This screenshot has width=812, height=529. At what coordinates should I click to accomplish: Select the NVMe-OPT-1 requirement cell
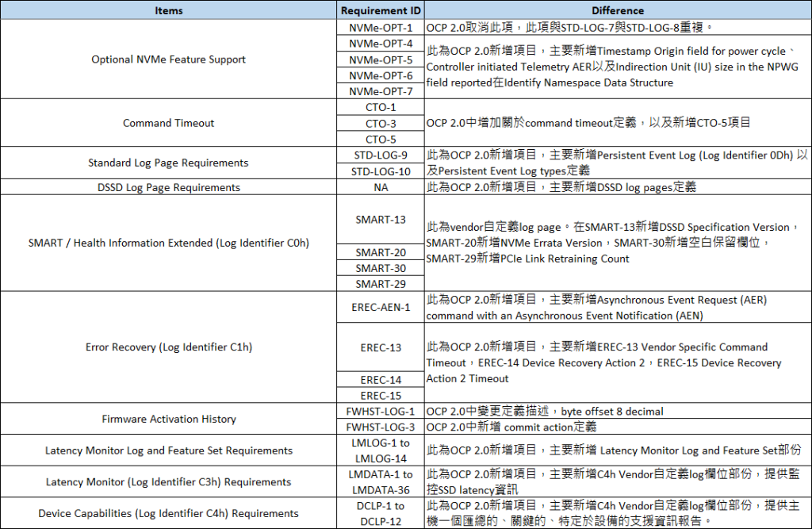coord(381,26)
